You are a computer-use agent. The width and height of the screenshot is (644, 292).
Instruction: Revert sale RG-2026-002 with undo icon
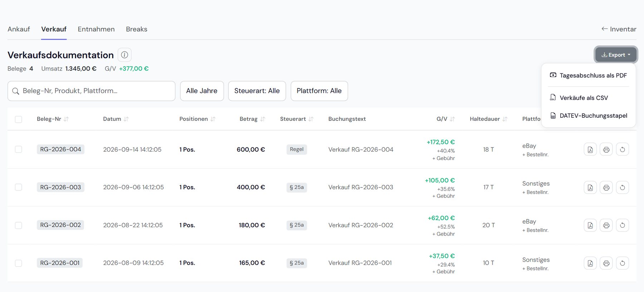click(622, 225)
